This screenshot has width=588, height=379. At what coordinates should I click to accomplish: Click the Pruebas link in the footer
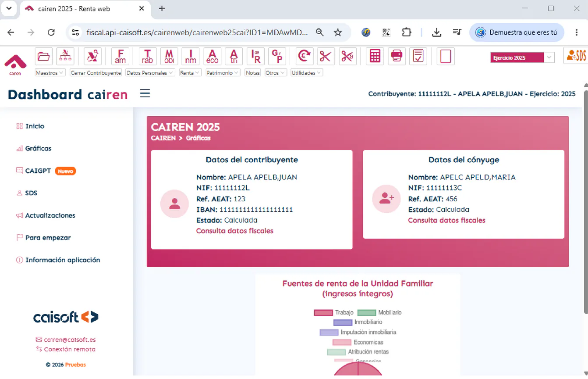pos(75,365)
